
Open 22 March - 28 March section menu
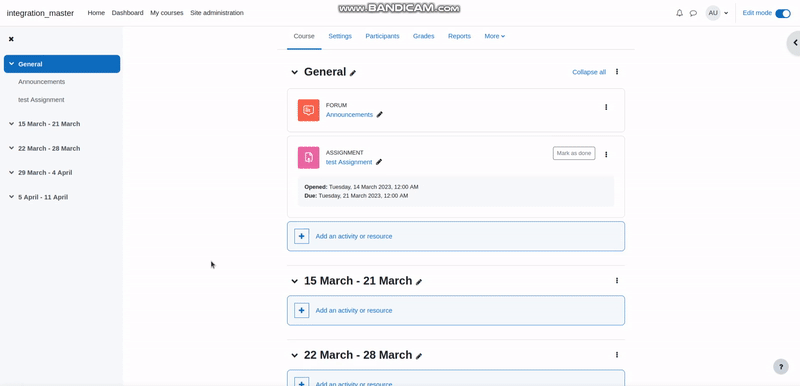pos(616,354)
